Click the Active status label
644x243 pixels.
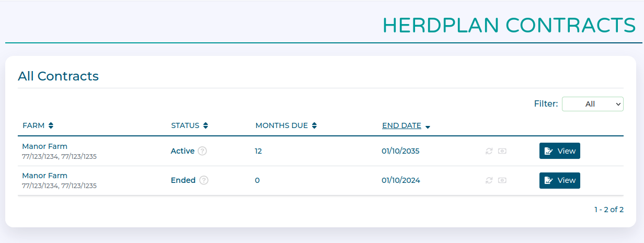pyautogui.click(x=182, y=151)
